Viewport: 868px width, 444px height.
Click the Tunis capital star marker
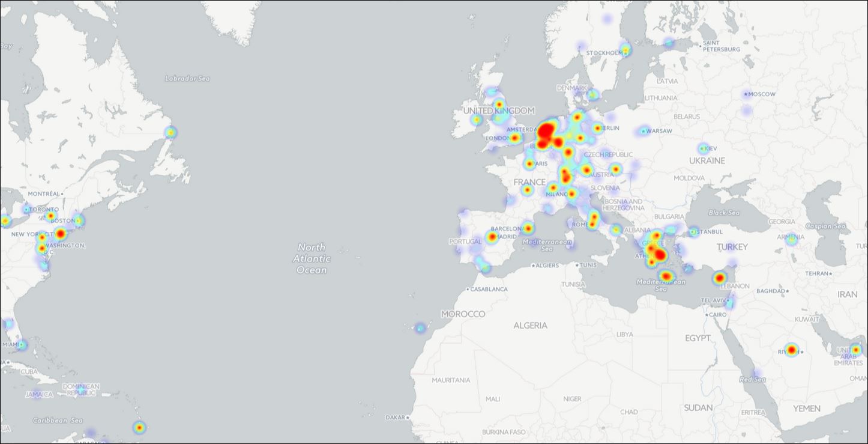(x=577, y=265)
